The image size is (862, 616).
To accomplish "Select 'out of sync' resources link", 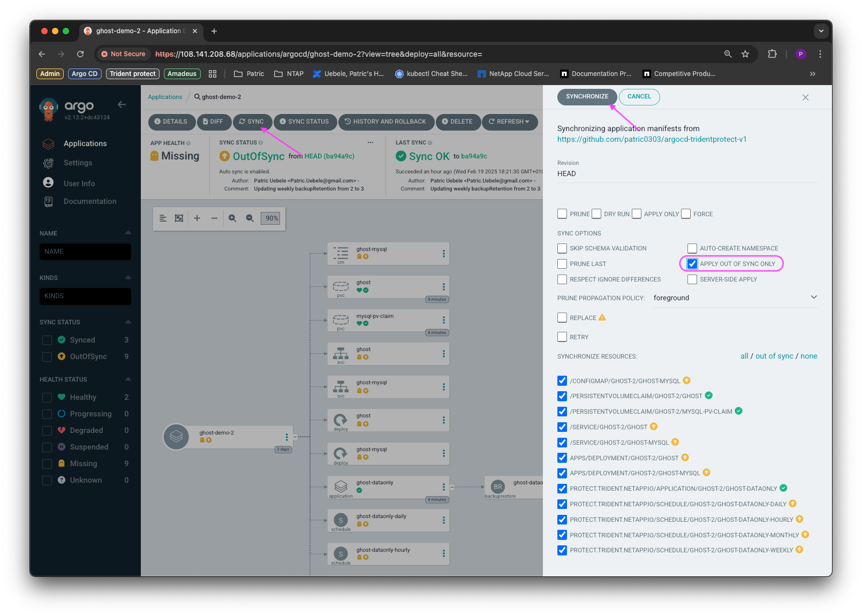I will point(774,356).
